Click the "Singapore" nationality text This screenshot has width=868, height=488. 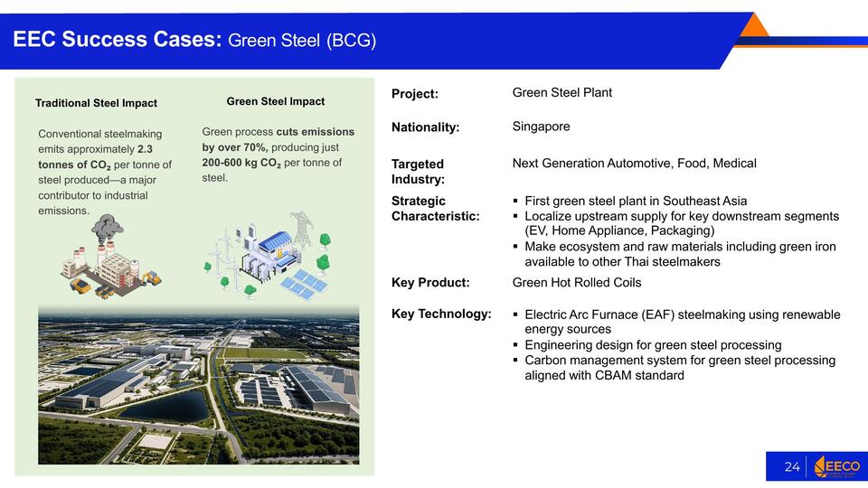[541, 127]
